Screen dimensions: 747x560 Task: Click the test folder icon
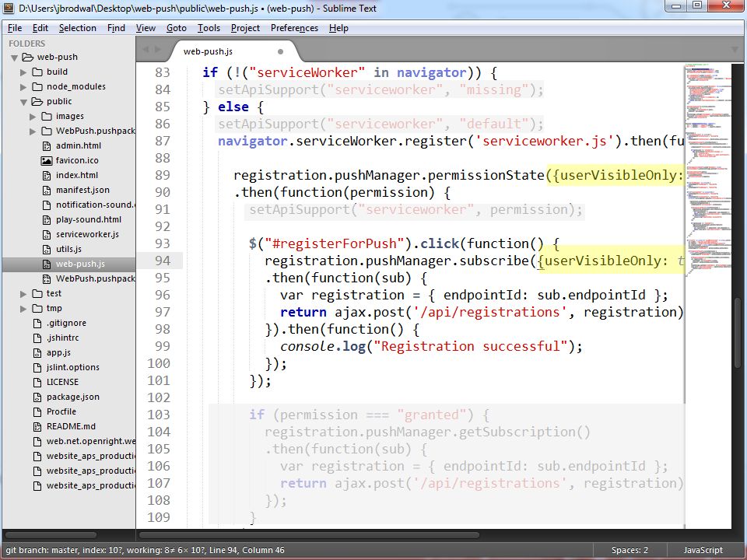click(37, 294)
